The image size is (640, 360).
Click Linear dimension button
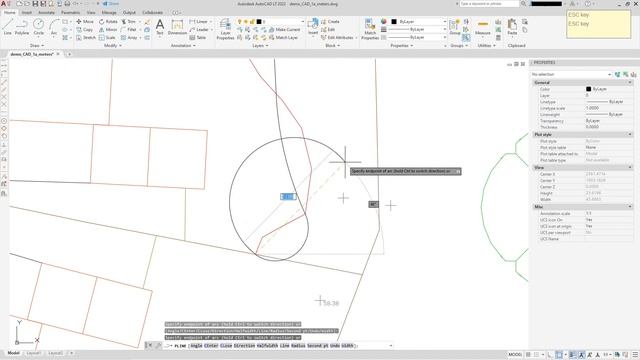[198, 22]
